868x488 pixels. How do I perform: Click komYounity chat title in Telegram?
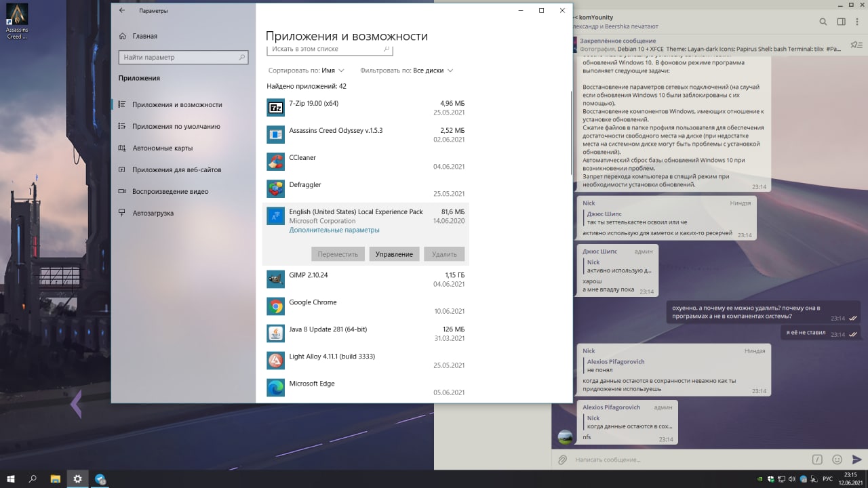[595, 17]
